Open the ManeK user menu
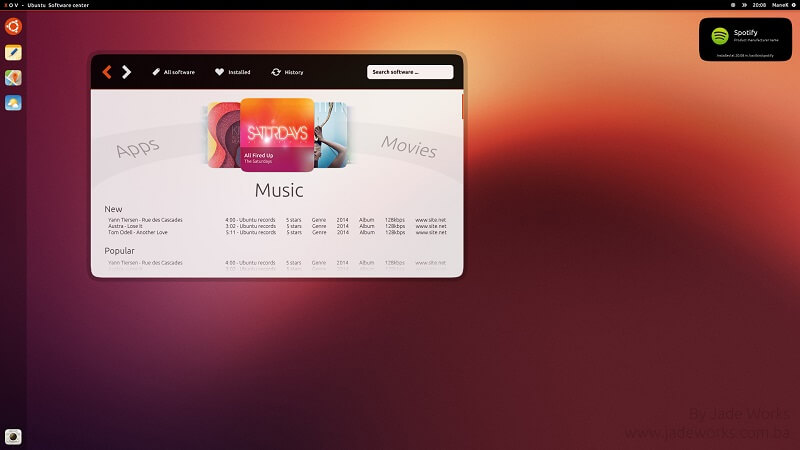800x450 pixels. click(x=780, y=5)
